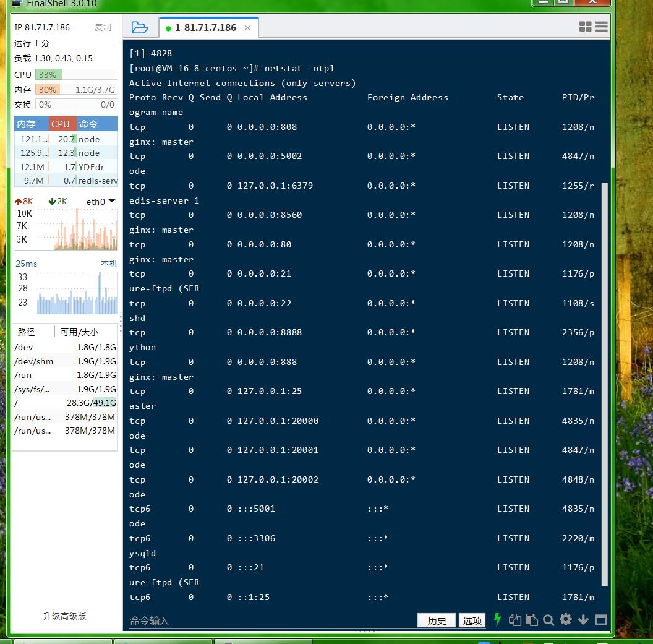Open the connection manager folder icon
The height and width of the screenshot is (644, 653).
point(140,27)
